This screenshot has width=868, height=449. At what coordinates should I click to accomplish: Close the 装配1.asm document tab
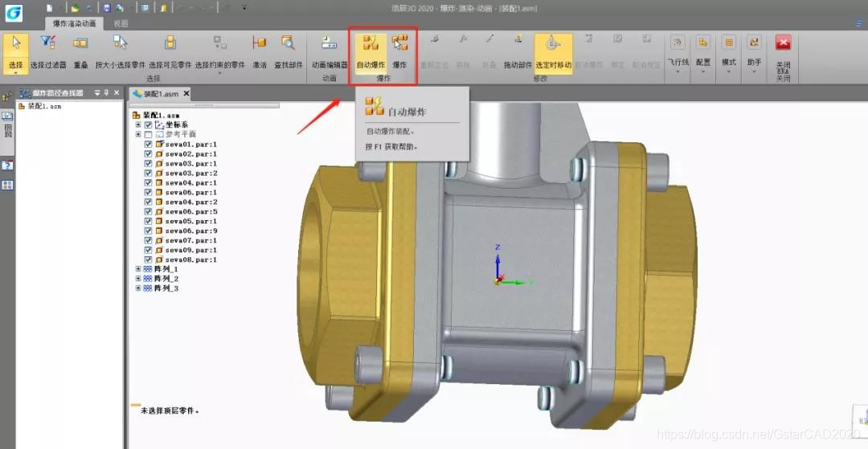[x=186, y=93]
